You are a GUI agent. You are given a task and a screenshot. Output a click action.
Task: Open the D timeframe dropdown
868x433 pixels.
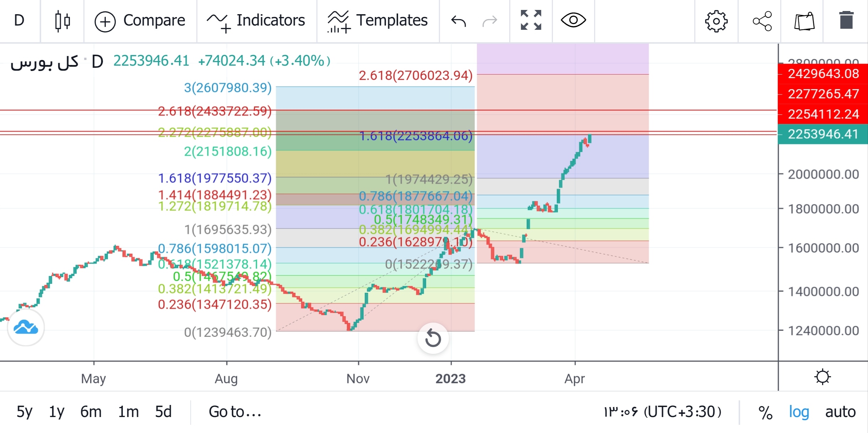[x=18, y=21]
